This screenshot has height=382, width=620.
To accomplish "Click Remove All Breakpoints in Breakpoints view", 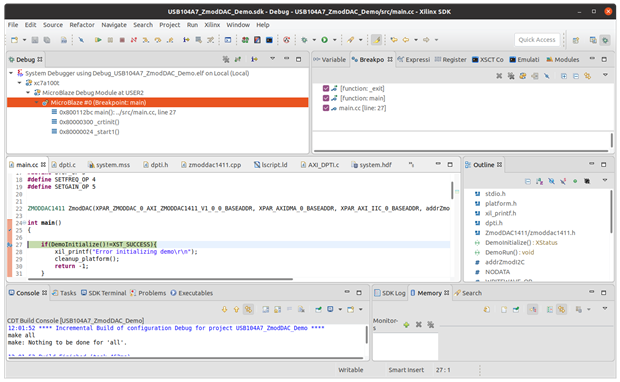I will pos(511,76).
